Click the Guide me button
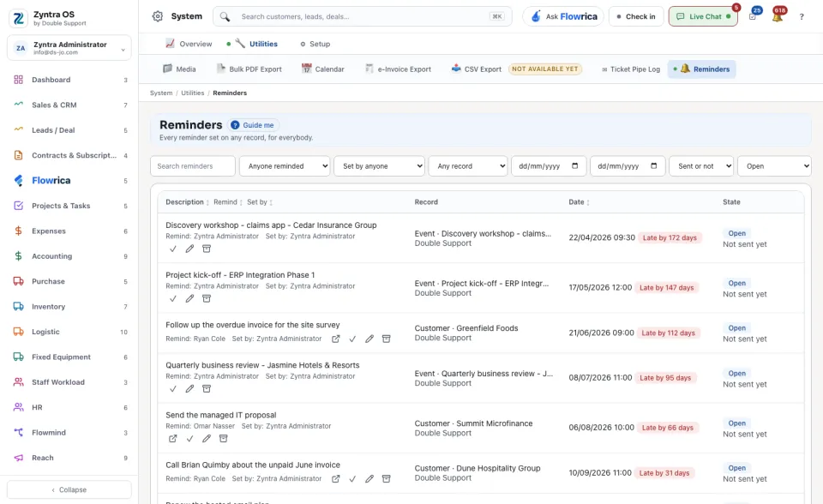The image size is (823, 504). [x=253, y=125]
